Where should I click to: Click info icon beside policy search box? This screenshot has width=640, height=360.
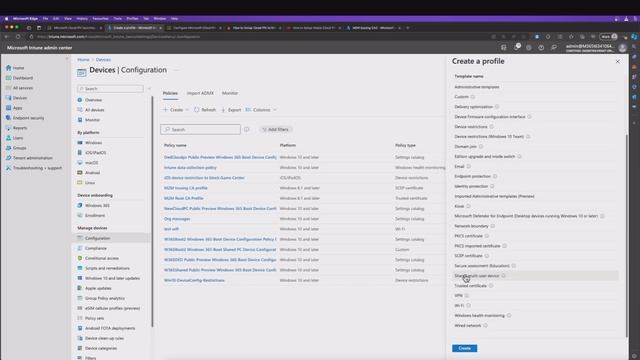(247, 129)
